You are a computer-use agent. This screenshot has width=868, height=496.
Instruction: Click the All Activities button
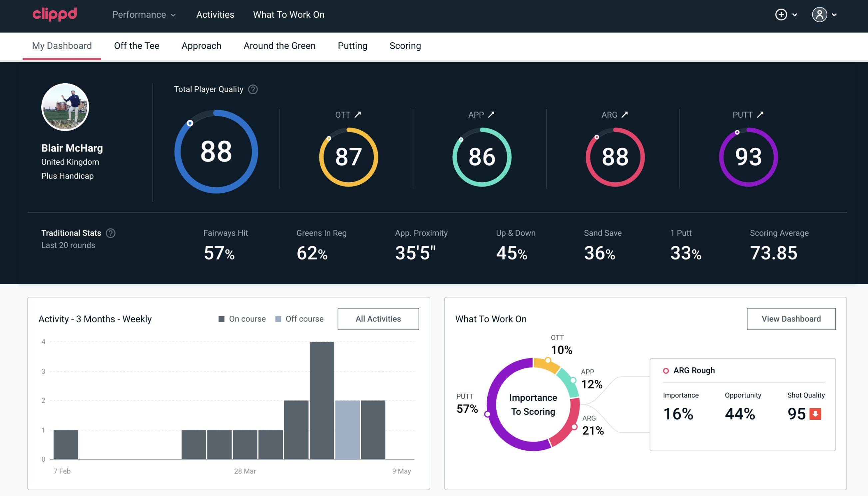378,318
